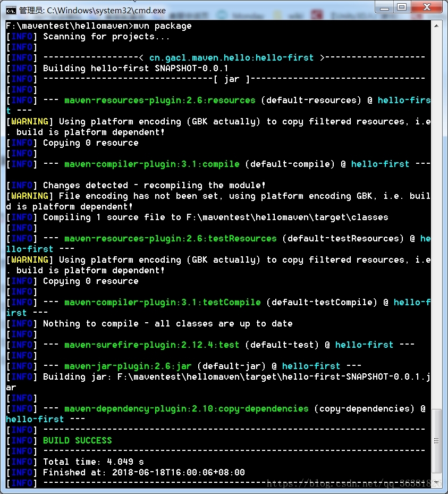This screenshot has height=494, width=448.
Task: Close the cmd.exe window
Action: (x=427, y=7)
